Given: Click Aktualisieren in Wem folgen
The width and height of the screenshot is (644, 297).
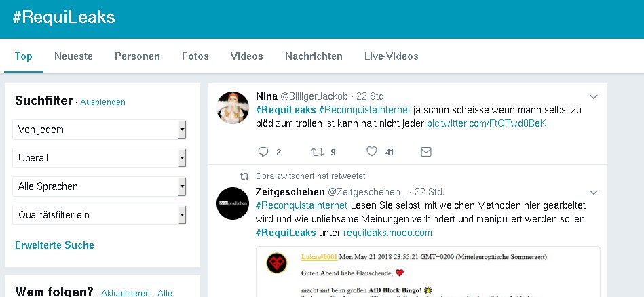Looking at the screenshot, I should tap(126, 293).
